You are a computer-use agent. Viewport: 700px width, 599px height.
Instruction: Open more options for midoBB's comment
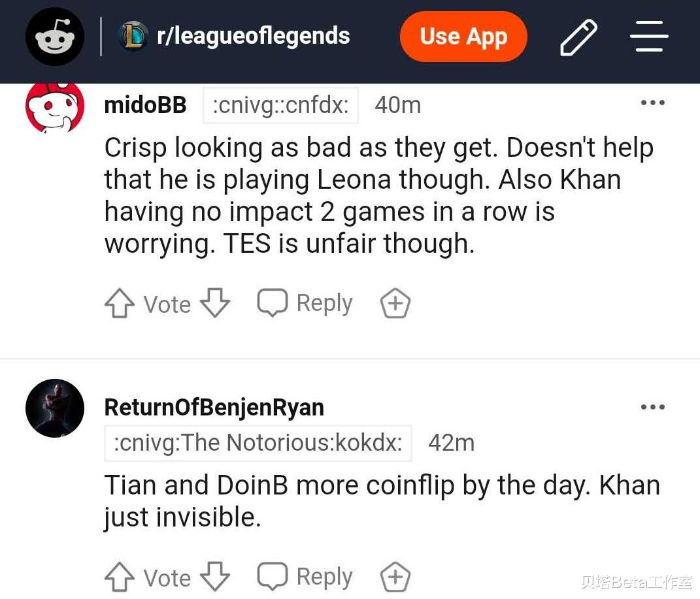[x=652, y=103]
